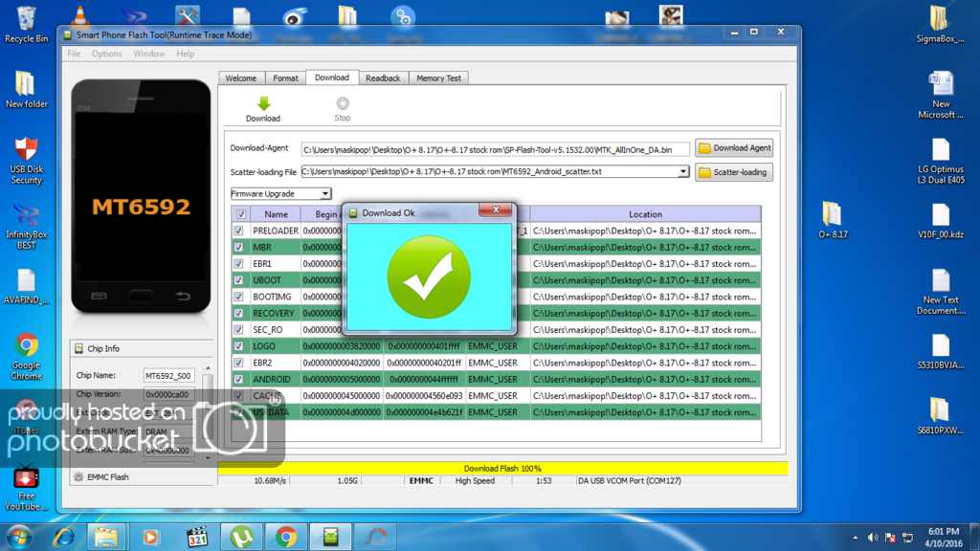Open the Windows Start menu
This screenshot has height=551, width=980.
point(19,538)
